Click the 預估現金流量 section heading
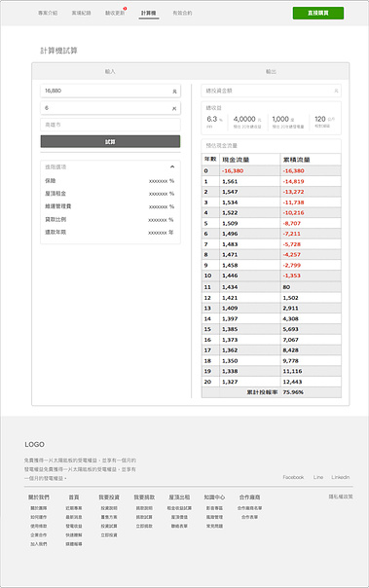 pyautogui.click(x=222, y=145)
